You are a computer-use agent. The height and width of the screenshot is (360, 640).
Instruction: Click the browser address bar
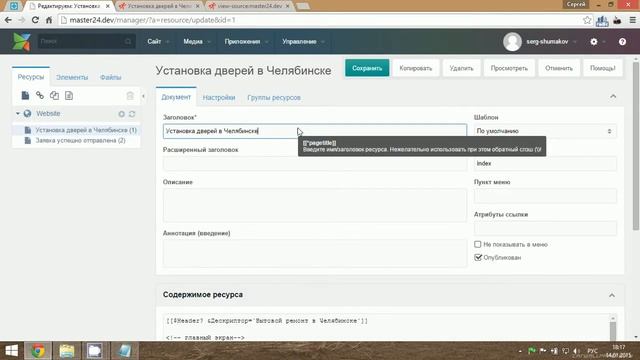pos(320,20)
